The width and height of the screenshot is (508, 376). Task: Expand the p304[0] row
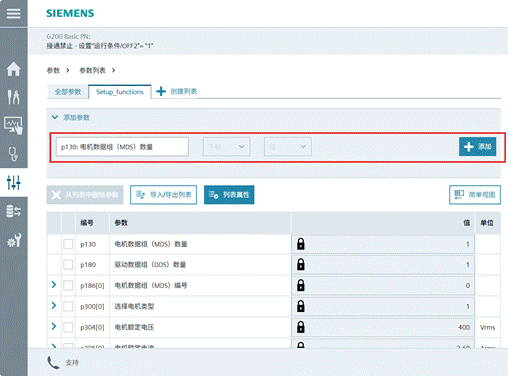click(x=54, y=326)
